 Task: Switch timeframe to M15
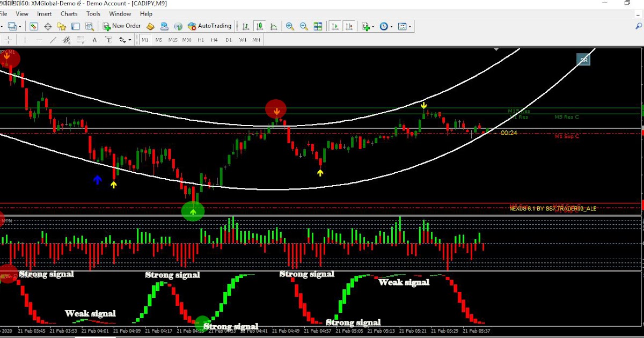172,39
